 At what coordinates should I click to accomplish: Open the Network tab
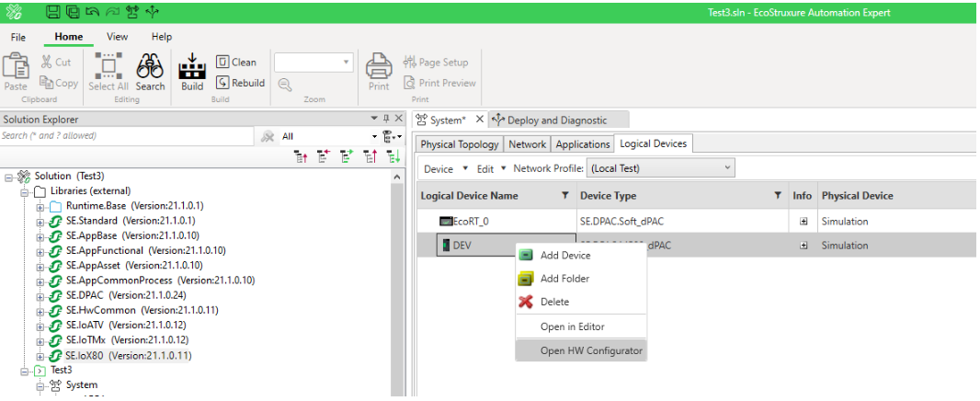pyautogui.click(x=527, y=144)
